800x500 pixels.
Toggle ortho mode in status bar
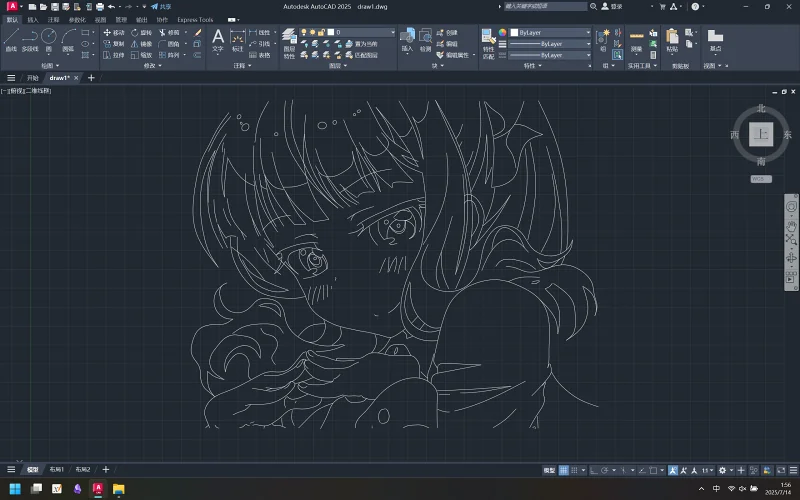[x=594, y=470]
